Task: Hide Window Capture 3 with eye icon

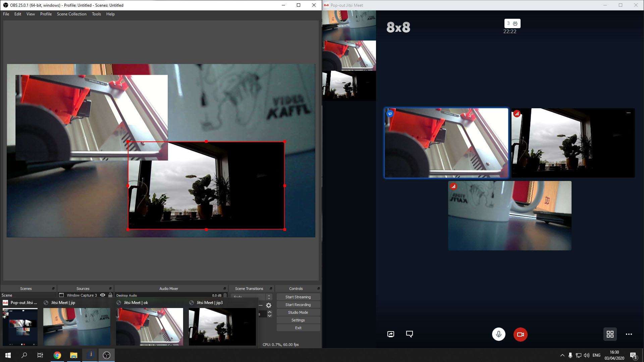Action: 103,295
